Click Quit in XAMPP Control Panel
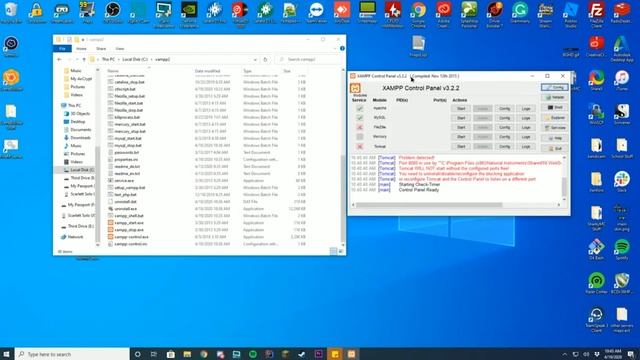The width and height of the screenshot is (640, 360). 555,149
